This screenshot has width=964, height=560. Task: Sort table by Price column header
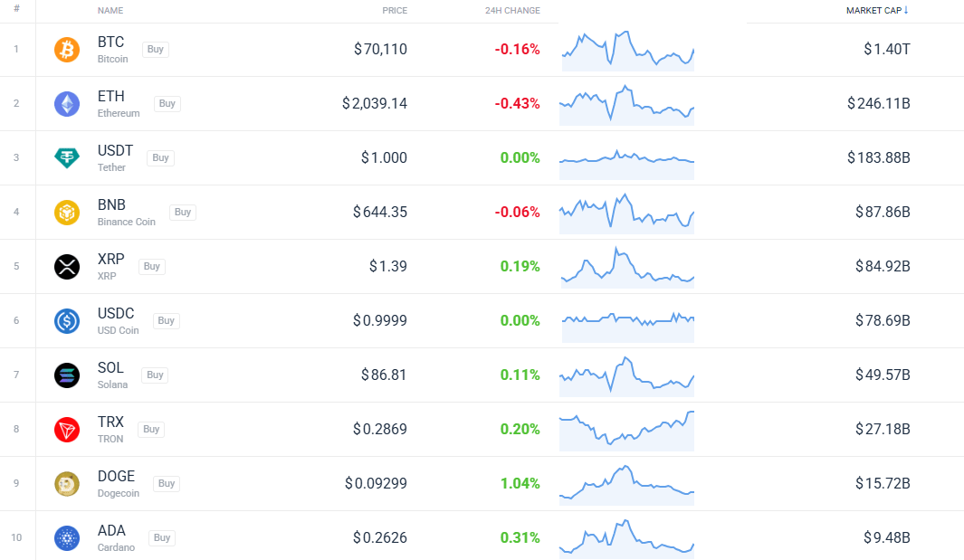point(395,11)
